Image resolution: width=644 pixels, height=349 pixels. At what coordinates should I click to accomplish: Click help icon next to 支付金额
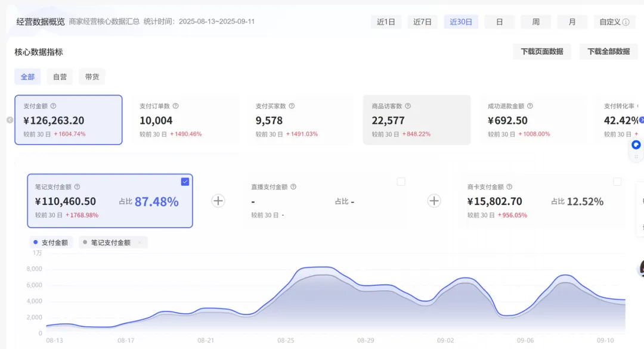(53, 106)
